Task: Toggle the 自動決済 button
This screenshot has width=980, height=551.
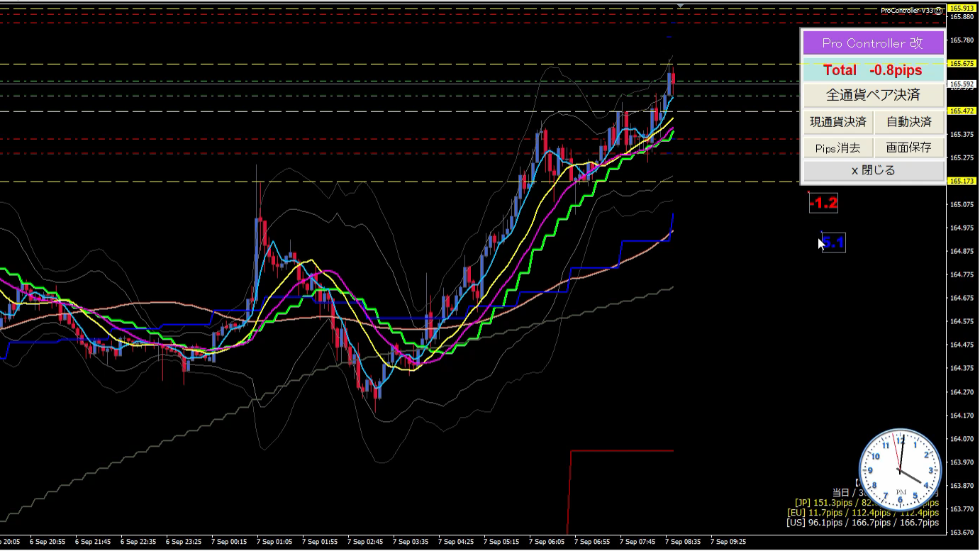Action: (x=909, y=122)
